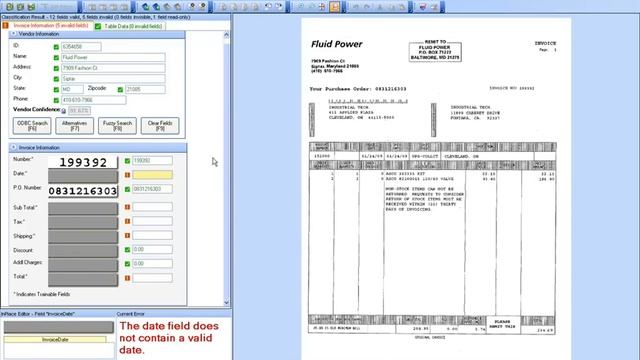
Task: Click the white text box under the InvoiceDate label
Action: 59,351
